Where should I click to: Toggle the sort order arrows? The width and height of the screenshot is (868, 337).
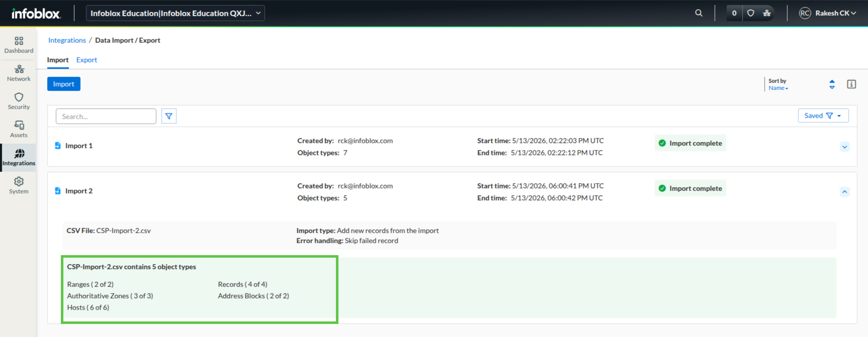pos(832,84)
